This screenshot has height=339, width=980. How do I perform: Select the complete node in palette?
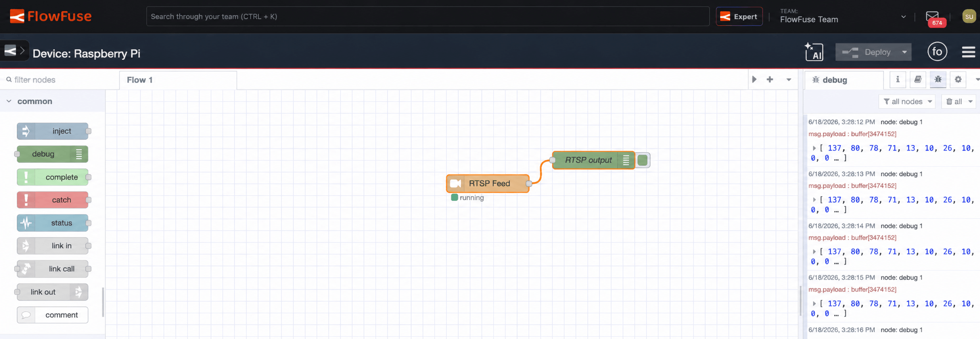coord(53,177)
